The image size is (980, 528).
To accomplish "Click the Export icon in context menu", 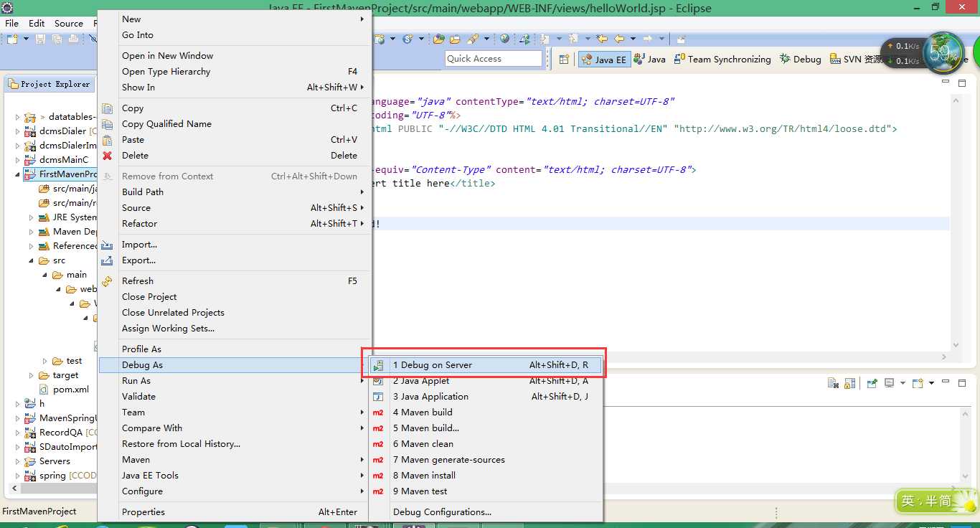I will tap(108, 260).
